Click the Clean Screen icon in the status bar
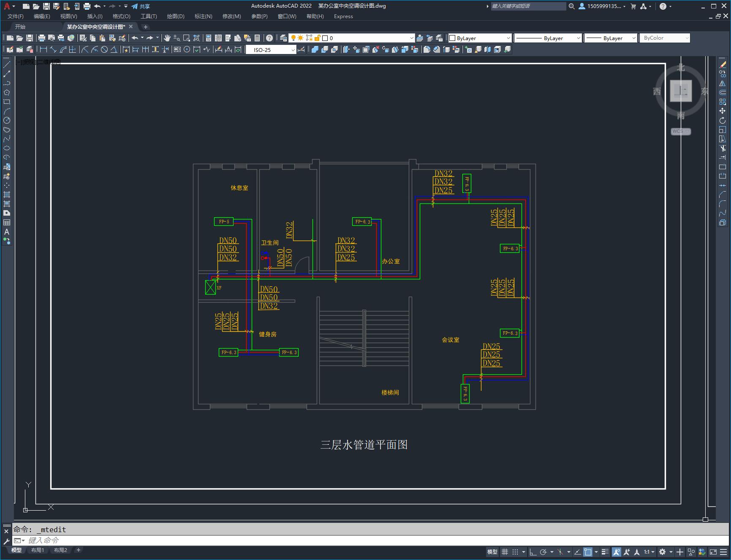 [713, 552]
